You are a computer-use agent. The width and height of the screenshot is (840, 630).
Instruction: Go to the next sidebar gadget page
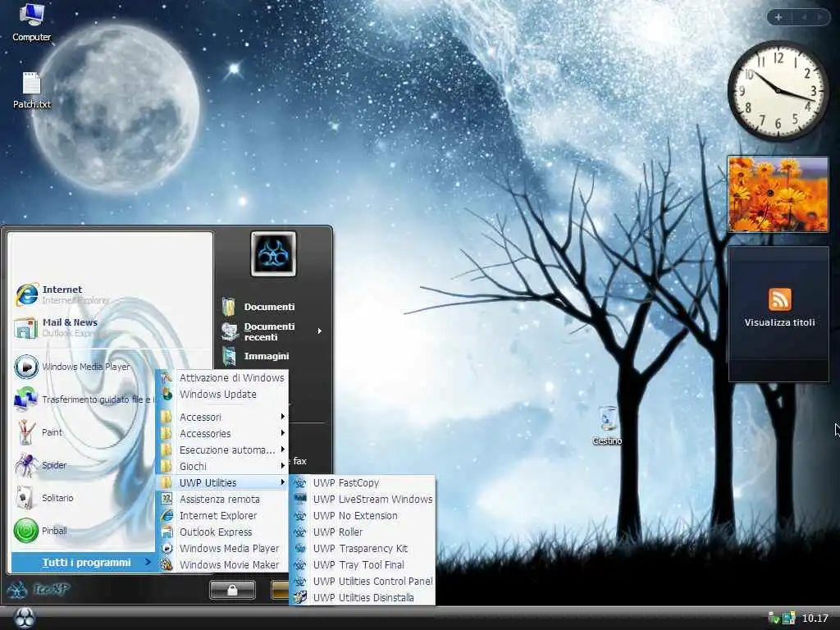click(x=820, y=17)
